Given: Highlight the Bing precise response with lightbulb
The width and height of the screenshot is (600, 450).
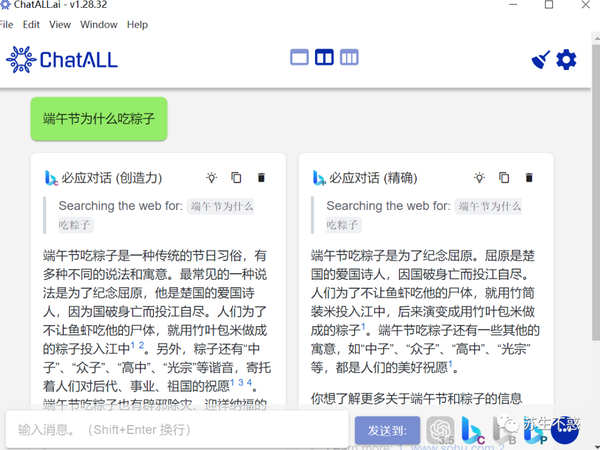Looking at the screenshot, I should pos(479,178).
